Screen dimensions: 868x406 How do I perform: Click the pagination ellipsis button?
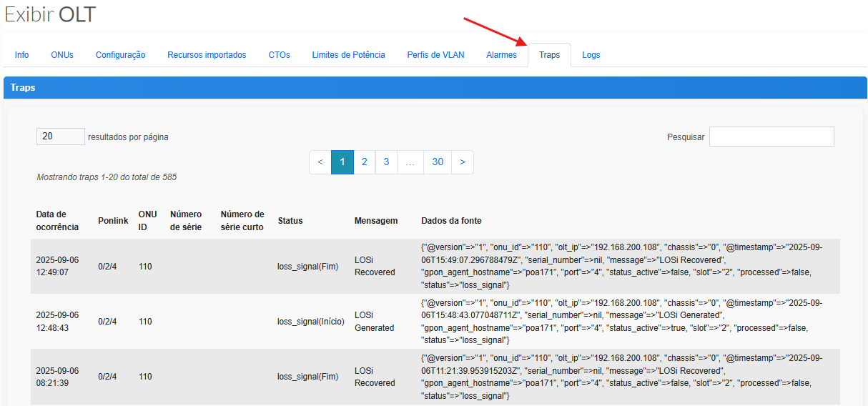coord(410,162)
